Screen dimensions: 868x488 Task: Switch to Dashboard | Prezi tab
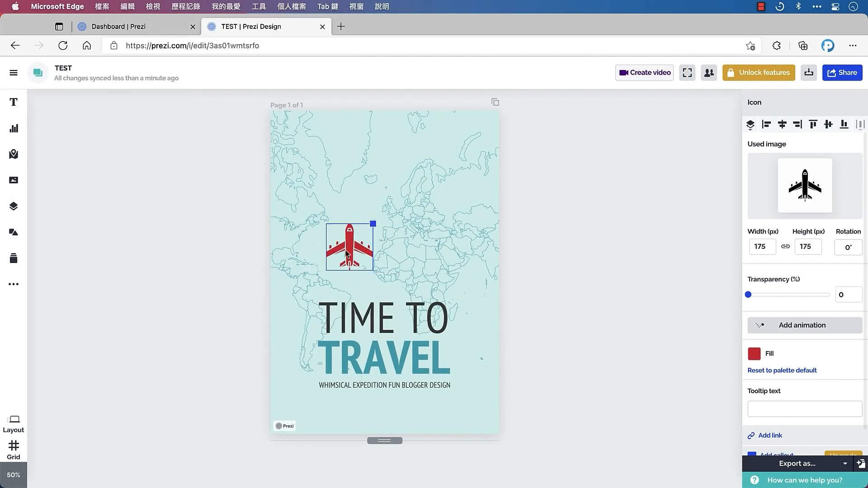118,27
